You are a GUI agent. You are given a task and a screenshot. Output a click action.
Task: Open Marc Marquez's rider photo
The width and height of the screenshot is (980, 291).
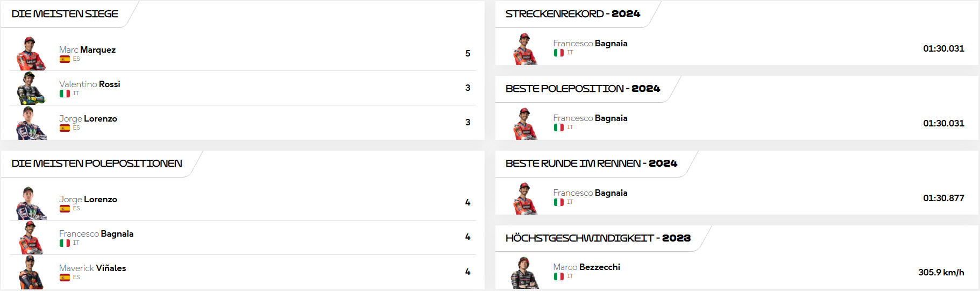[31, 54]
